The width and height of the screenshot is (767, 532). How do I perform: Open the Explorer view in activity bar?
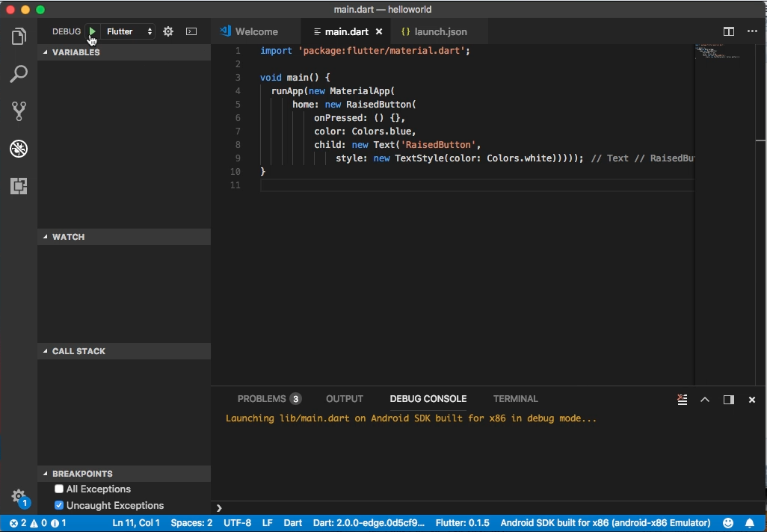pos(19,37)
